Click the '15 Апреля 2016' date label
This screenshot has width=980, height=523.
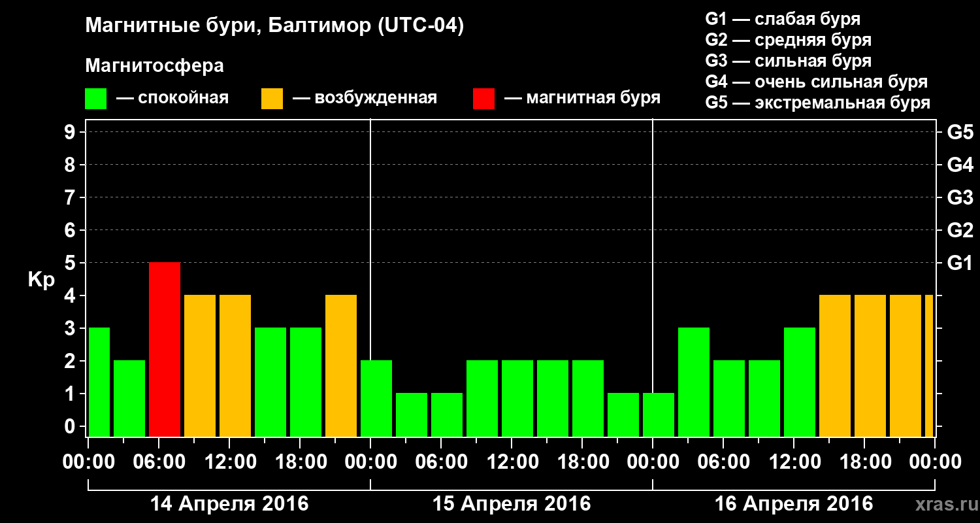pyautogui.click(x=512, y=504)
